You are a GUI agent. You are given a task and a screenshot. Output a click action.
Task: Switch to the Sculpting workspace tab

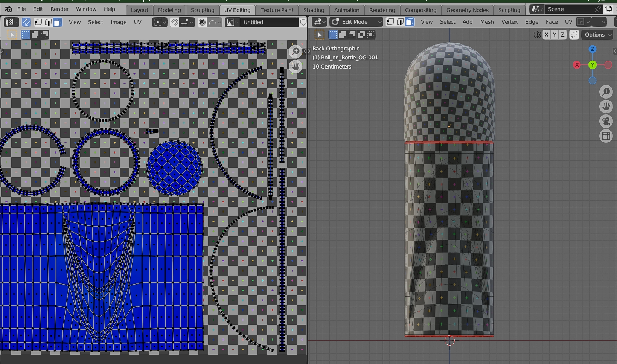(x=203, y=10)
